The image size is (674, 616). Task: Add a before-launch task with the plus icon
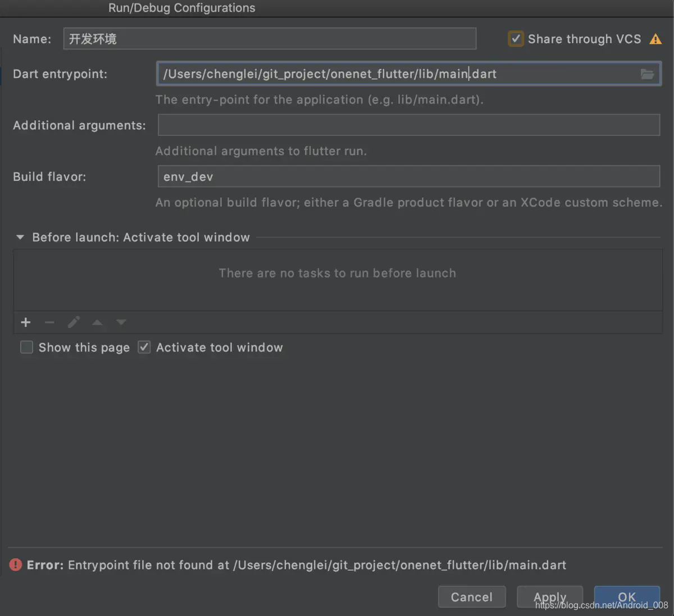[25, 322]
